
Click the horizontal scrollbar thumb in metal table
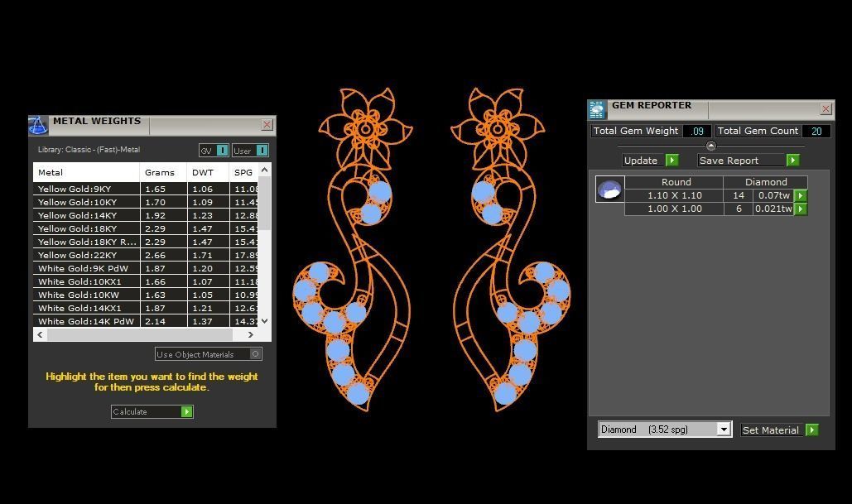[x=140, y=335]
